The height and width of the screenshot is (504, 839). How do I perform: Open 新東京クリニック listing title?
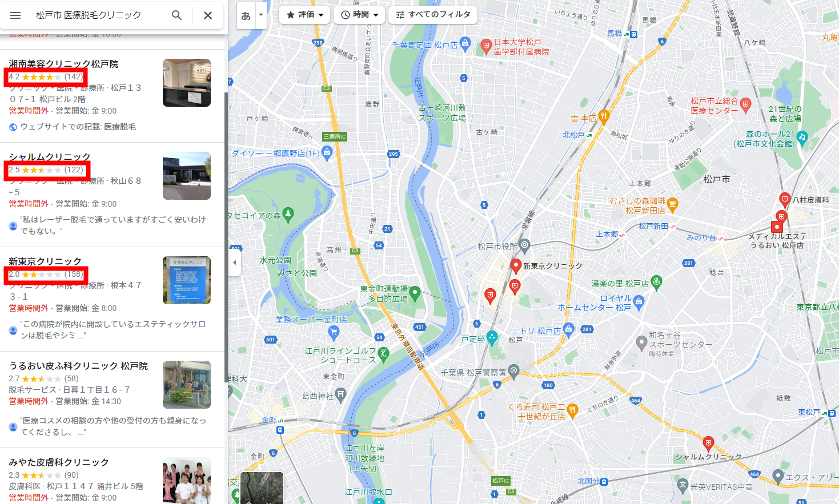coord(45,261)
